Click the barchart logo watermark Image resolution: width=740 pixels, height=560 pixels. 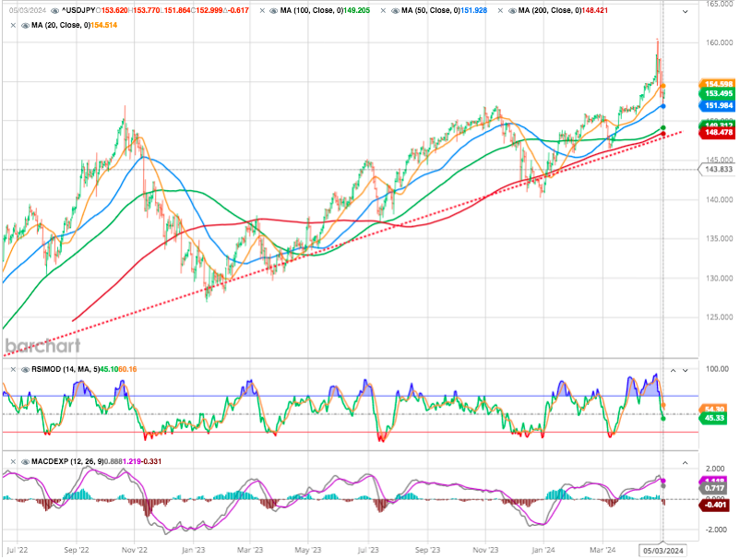coord(42,346)
